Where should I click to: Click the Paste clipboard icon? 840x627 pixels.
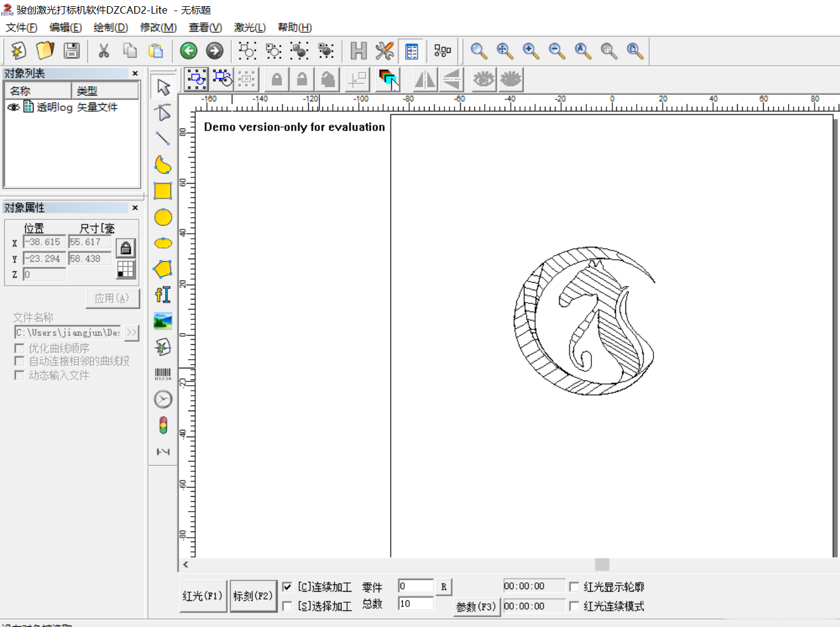click(156, 50)
